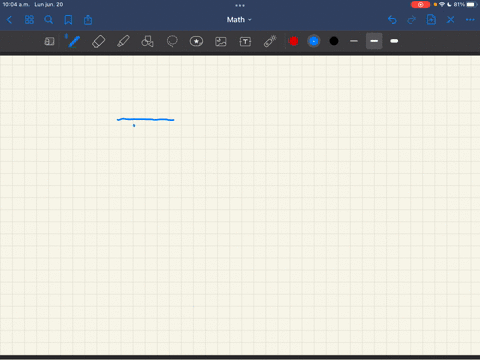Select the Highlighter tool
Screen dimensions: 480x360
point(123,42)
